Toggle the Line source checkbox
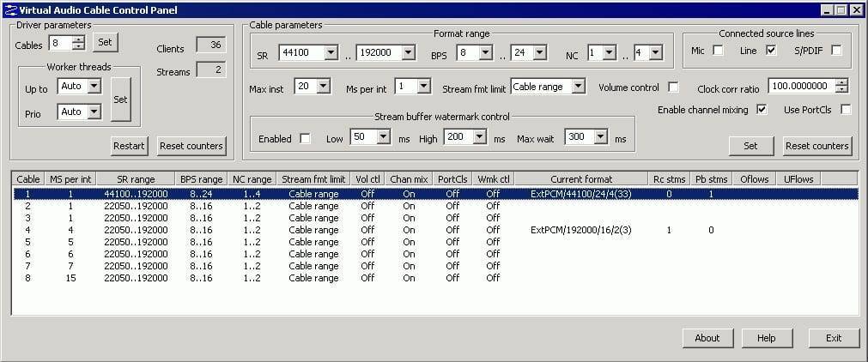 771,51
